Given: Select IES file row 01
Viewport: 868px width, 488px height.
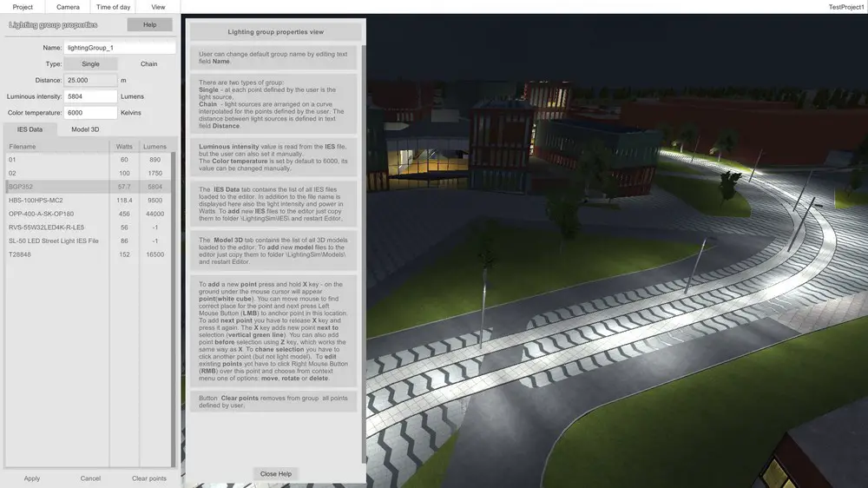Looking at the screenshot, I should 88,160.
